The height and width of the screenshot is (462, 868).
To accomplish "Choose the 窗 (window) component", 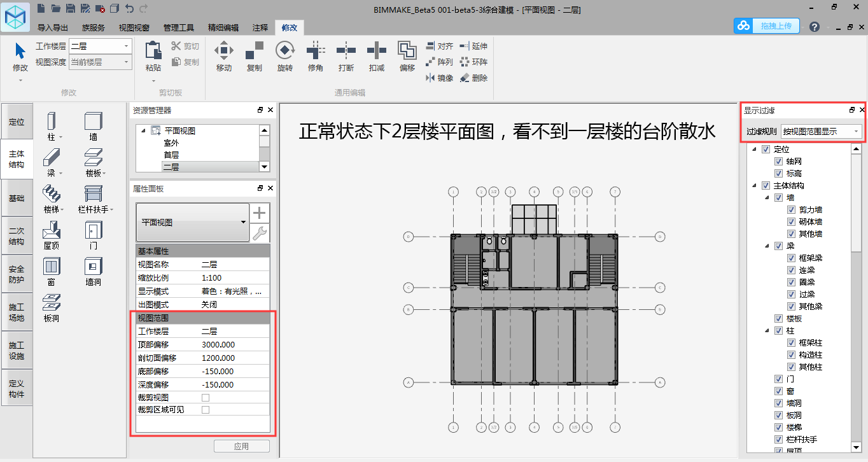I will coord(52,271).
